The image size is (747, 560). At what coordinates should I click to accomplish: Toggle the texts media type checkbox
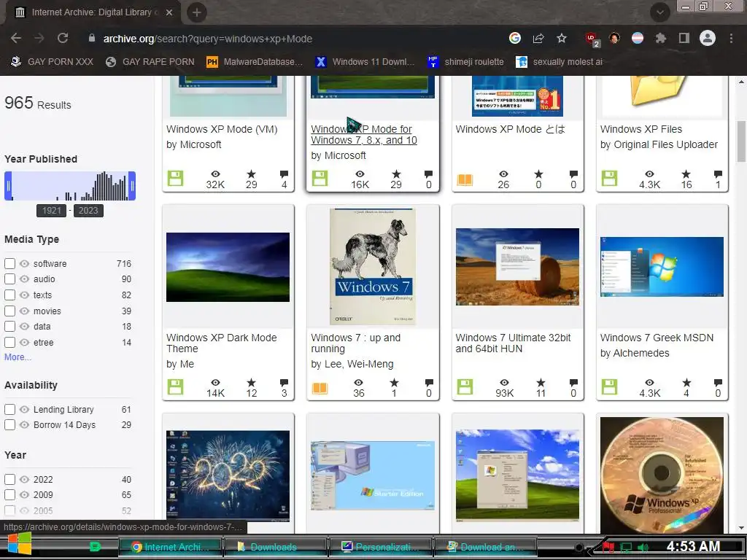pyautogui.click(x=9, y=295)
